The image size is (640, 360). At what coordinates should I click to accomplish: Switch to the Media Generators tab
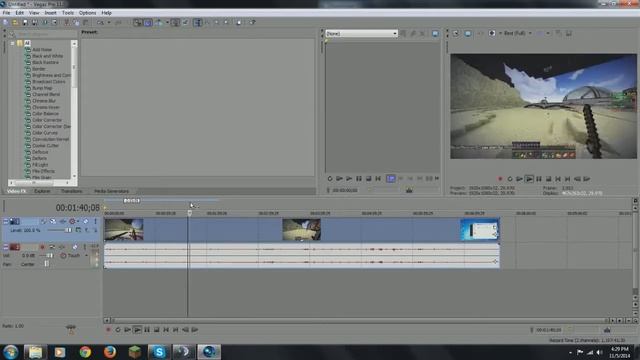click(111, 191)
